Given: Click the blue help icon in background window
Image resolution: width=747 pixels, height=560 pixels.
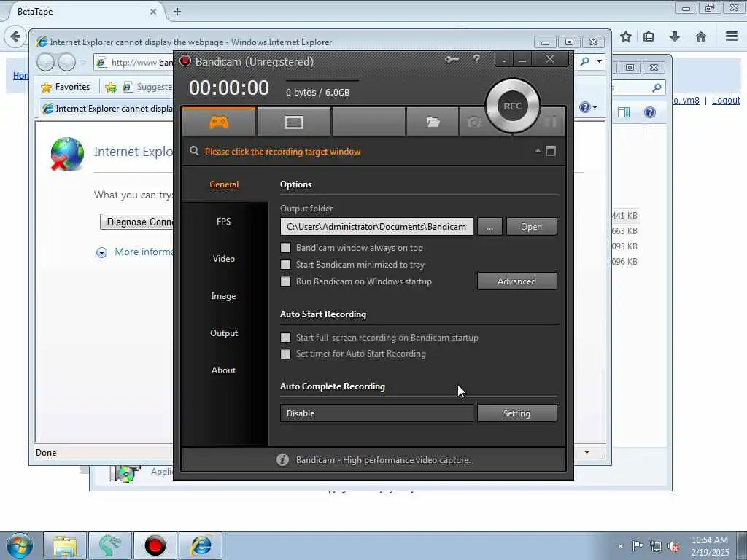Looking at the screenshot, I should tap(650, 112).
